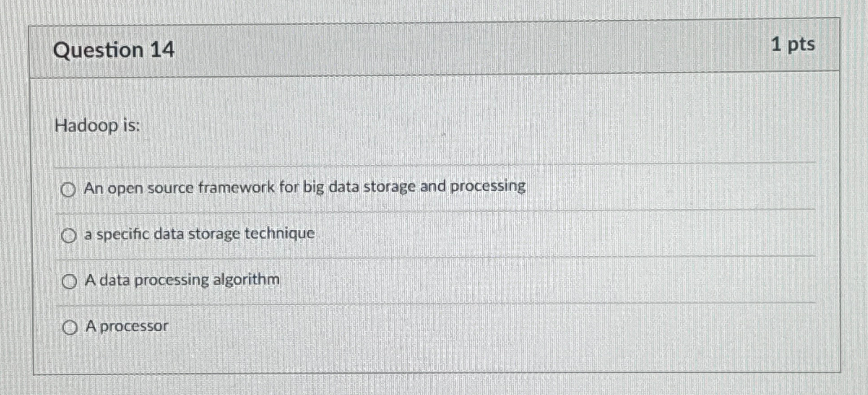
Task: Click the radio circle beside 'A processor'
Action: click(x=69, y=327)
